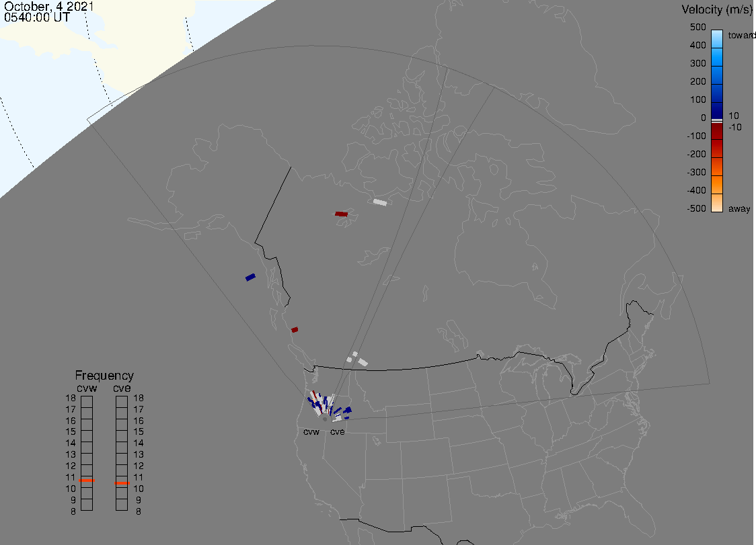Select the "500" velocity scale label
The height and width of the screenshot is (545, 756).
point(697,27)
